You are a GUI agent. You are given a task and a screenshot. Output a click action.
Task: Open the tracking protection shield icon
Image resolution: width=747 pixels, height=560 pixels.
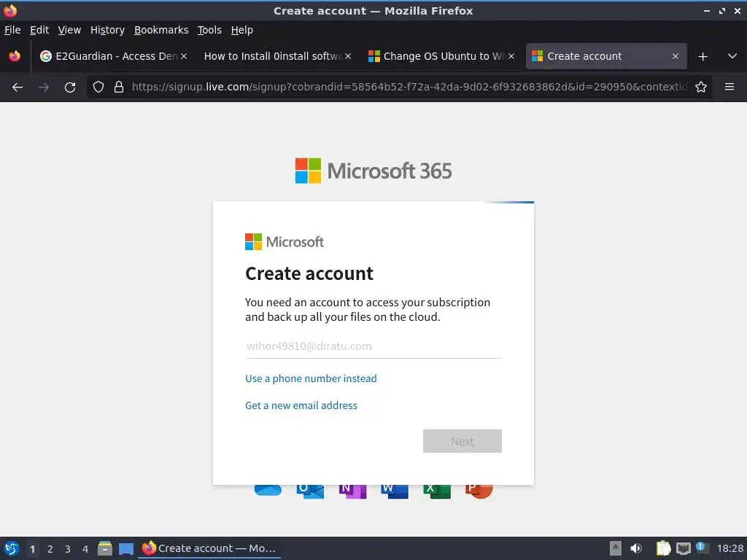click(98, 87)
